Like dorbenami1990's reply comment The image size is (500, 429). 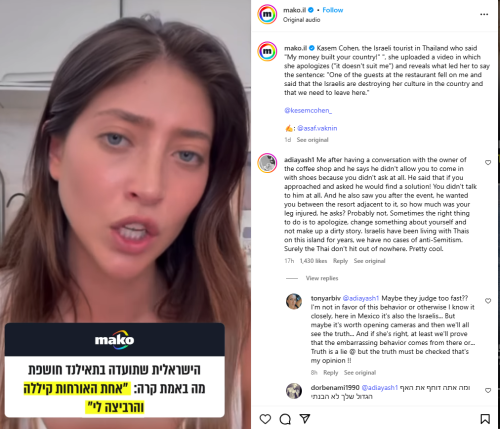(488, 390)
